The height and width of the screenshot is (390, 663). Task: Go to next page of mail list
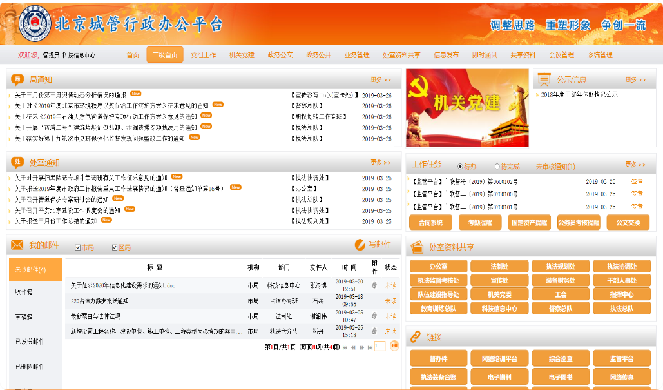click(362, 347)
